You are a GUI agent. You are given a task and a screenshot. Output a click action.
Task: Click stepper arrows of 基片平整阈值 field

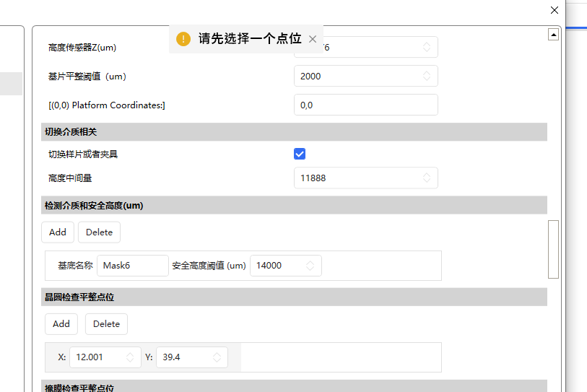427,76
